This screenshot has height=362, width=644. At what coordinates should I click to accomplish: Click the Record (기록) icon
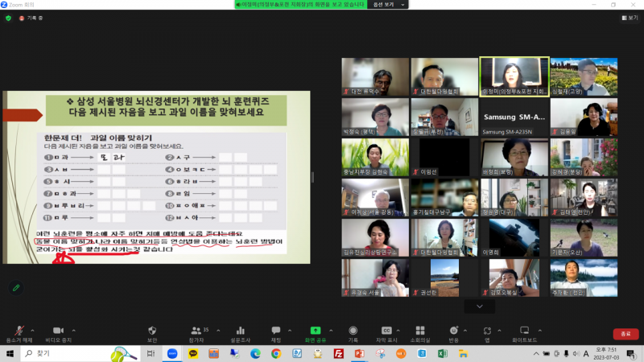(x=353, y=331)
